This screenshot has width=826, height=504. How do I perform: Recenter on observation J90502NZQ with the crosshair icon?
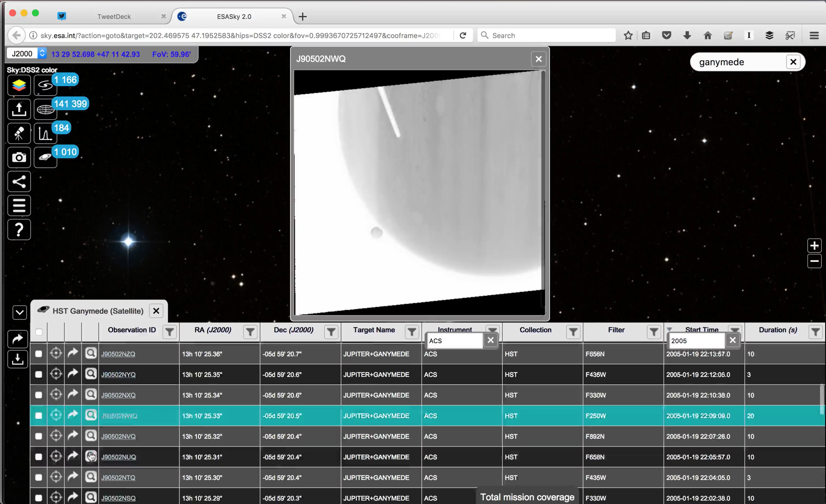[x=56, y=353]
